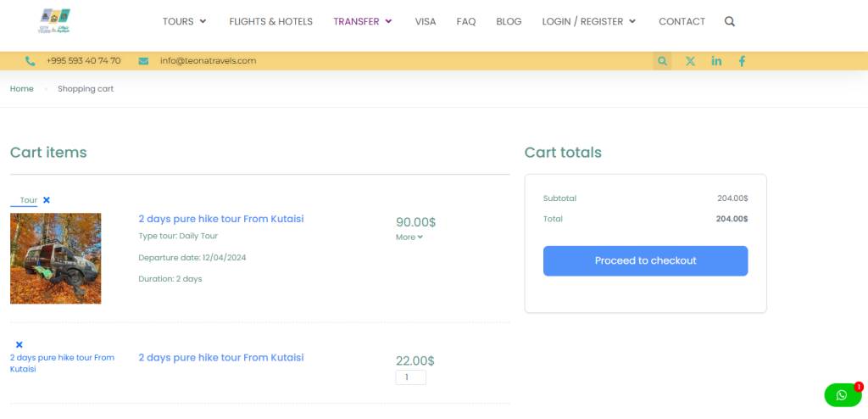Screen dimensions: 868x419
Task: Open the Visa menu item
Action: click(426, 21)
